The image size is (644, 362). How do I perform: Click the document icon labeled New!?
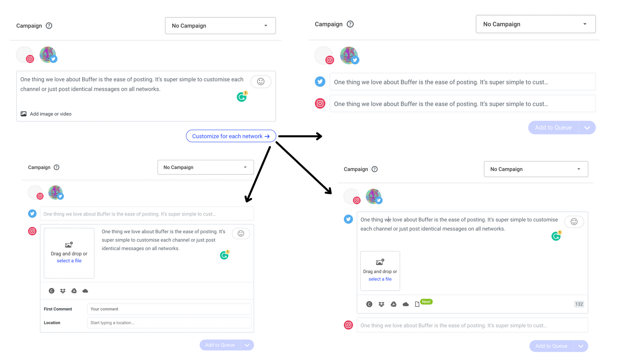417,304
